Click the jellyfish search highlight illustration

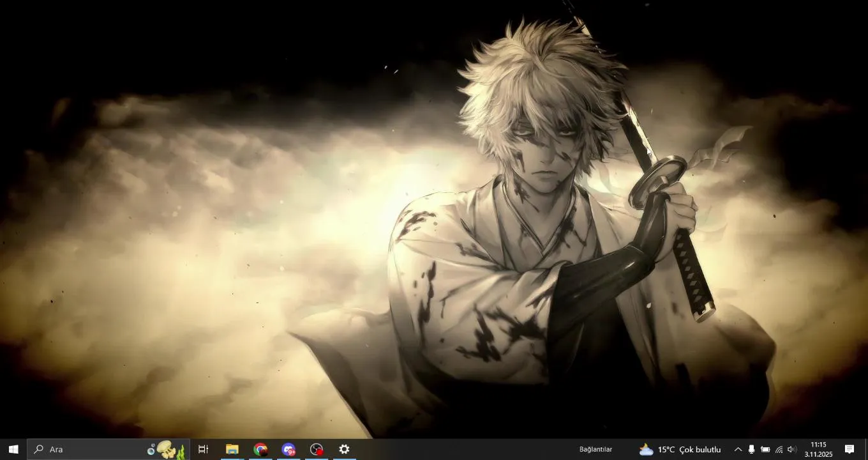(166, 449)
